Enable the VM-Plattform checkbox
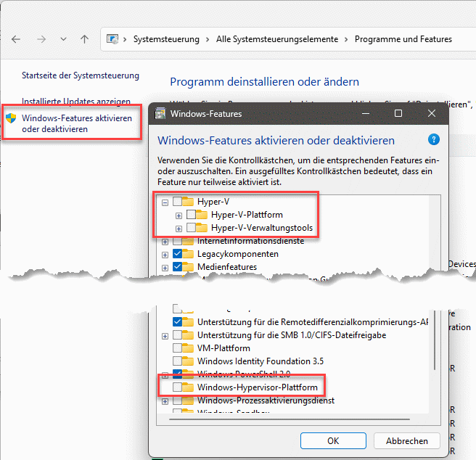Viewport: 476px width, 460px height. [x=177, y=348]
